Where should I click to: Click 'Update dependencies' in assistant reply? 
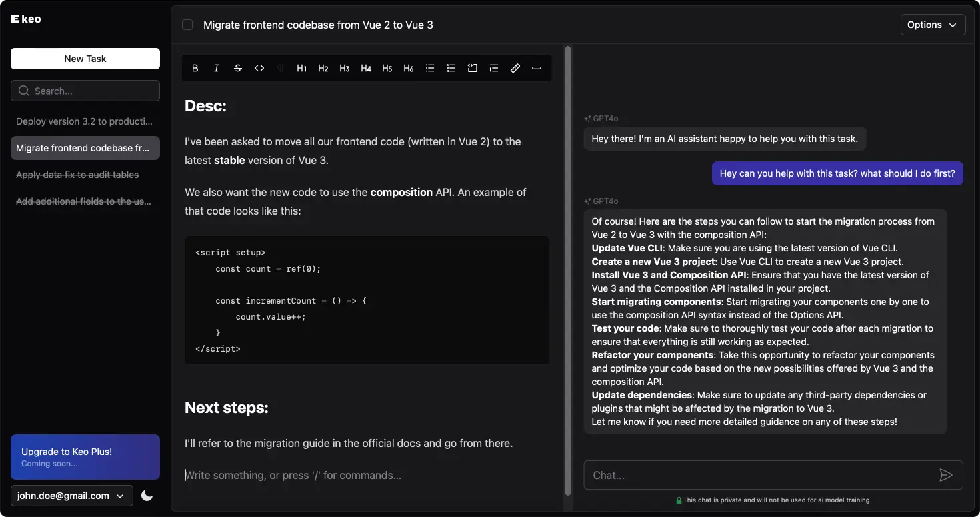[x=643, y=395]
